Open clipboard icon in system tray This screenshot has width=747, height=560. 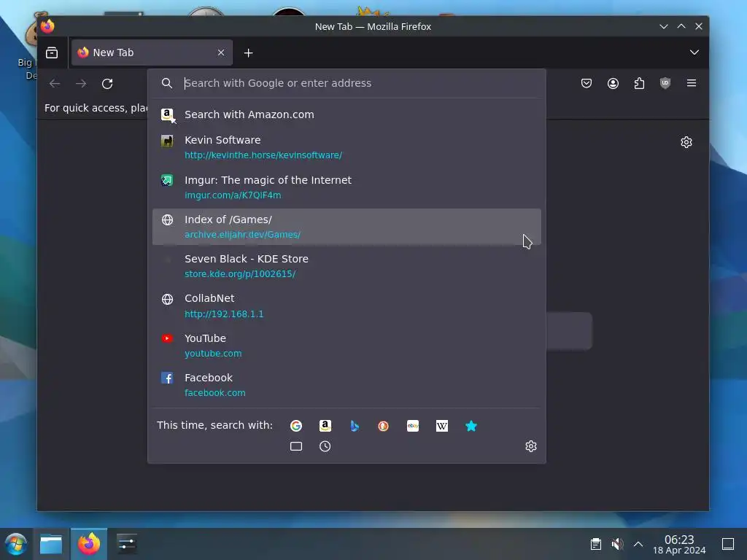click(x=595, y=544)
